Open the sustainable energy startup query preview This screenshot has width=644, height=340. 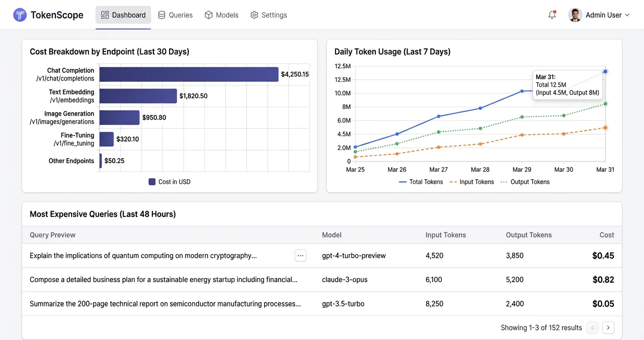163,279
